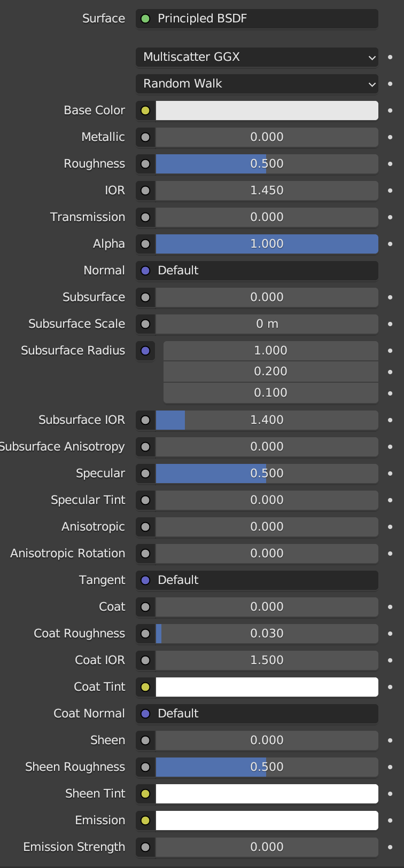
Task: Open the Coat Tint white color swatch
Action: tap(267, 687)
